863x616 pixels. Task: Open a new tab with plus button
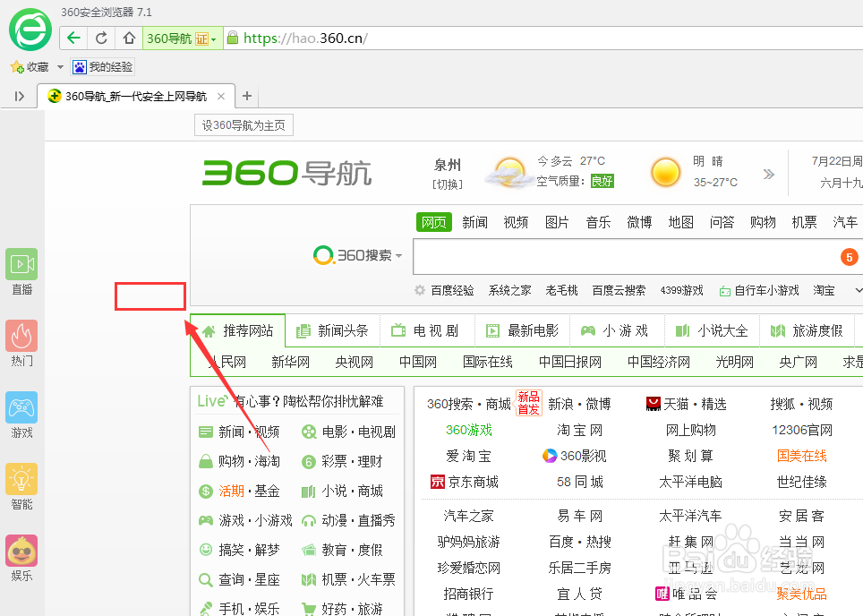coord(247,96)
